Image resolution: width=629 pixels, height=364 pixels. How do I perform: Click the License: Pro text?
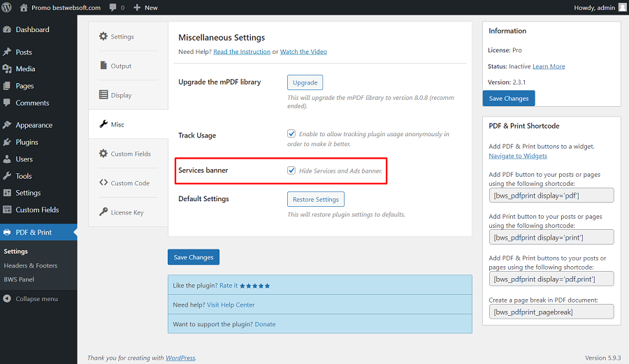coord(505,50)
